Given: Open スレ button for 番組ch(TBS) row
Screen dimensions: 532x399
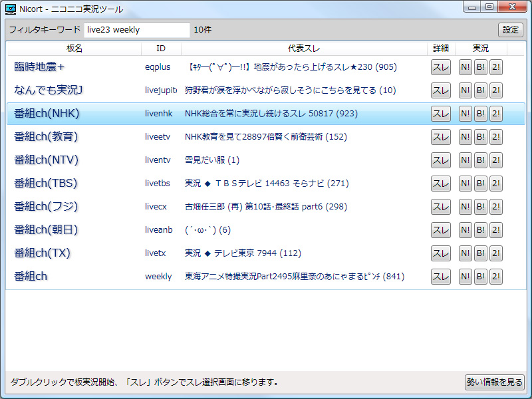Looking at the screenshot, I should point(441,184).
